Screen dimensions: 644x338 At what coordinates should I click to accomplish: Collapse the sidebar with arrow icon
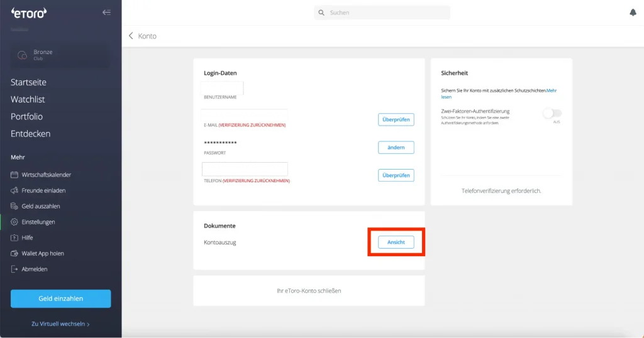tap(106, 13)
